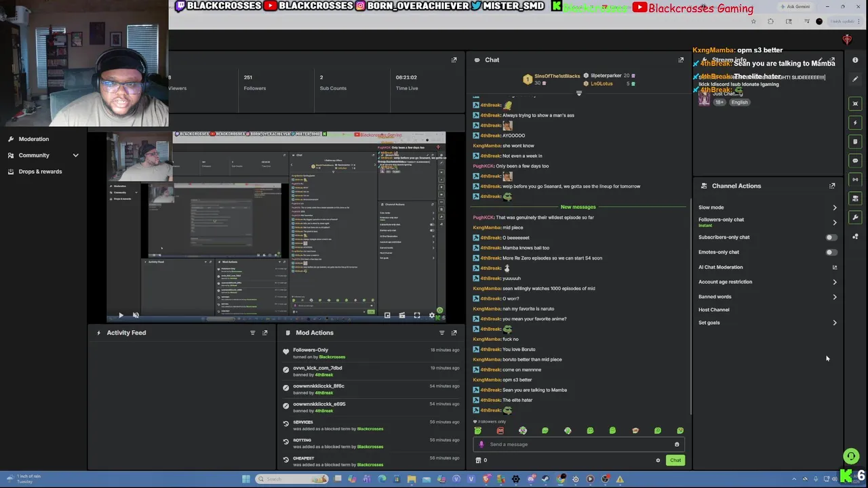The image size is (868, 488).
Task: Toggle activity feed lightning icon in sidebar
Action: click(x=855, y=123)
